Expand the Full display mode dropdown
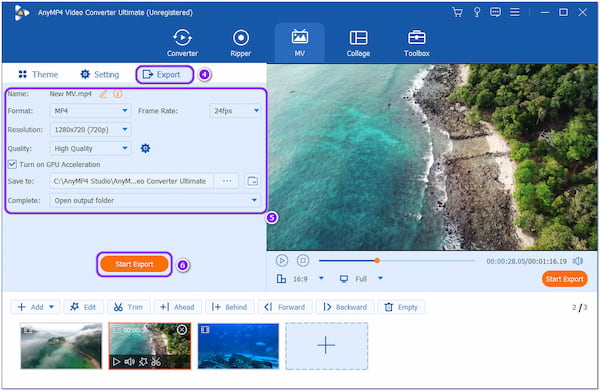This screenshot has width=600, height=391. pyautogui.click(x=380, y=279)
